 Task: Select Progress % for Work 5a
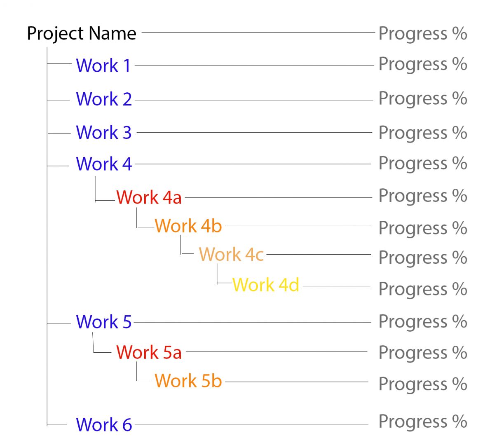click(x=422, y=353)
